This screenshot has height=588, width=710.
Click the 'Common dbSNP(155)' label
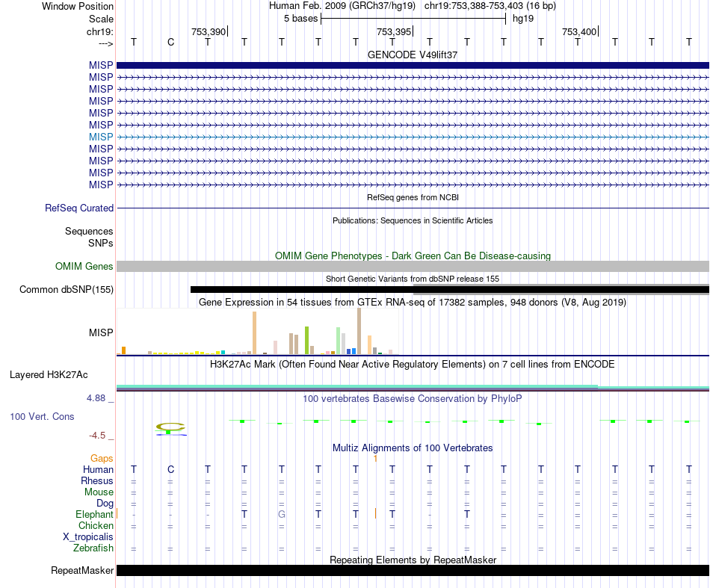66,290
